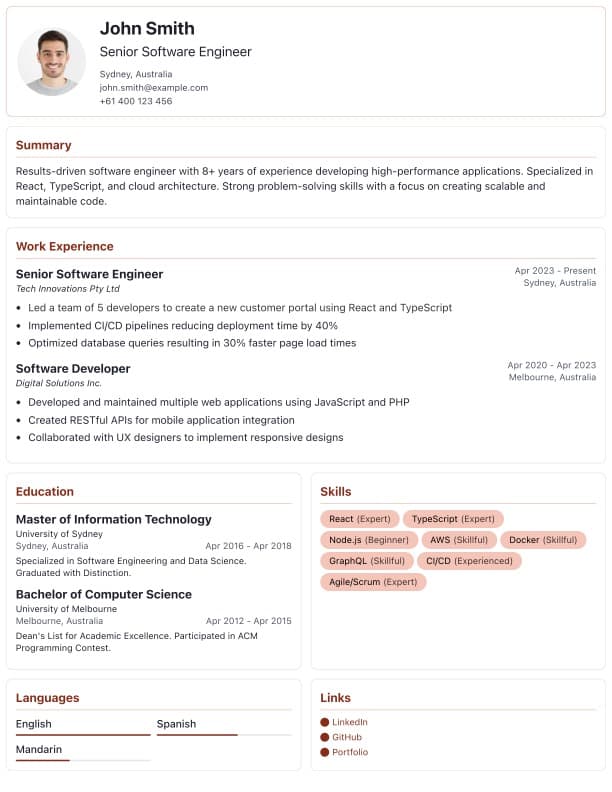Click the email john.smith@example.com

pyautogui.click(x=154, y=87)
